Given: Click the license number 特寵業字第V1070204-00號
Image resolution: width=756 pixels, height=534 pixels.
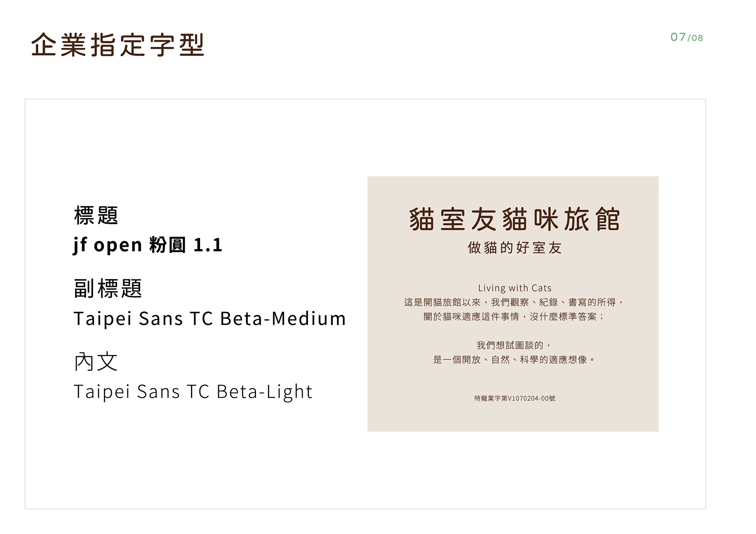Looking at the screenshot, I should pyautogui.click(x=515, y=398).
